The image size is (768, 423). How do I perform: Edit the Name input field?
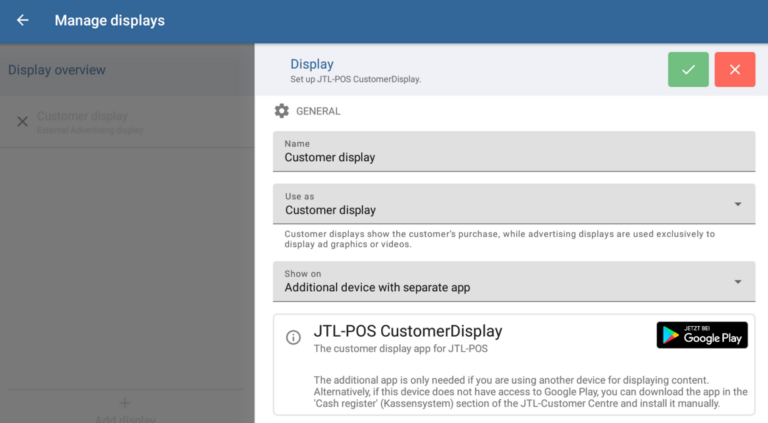[x=514, y=151]
